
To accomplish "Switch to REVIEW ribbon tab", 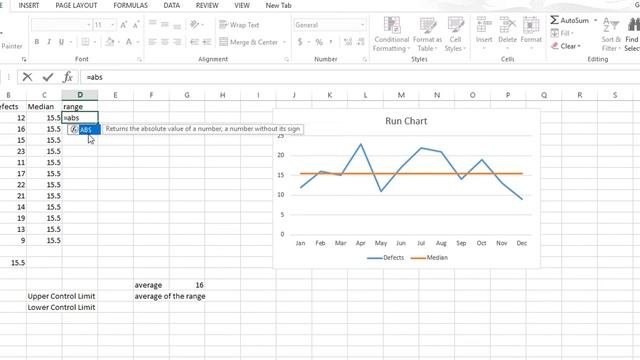I will (x=207, y=5).
